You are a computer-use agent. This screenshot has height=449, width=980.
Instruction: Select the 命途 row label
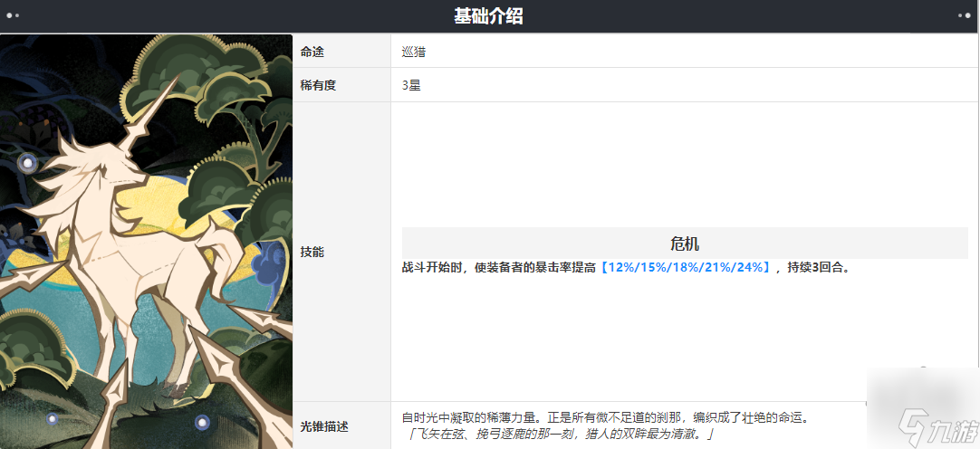pyautogui.click(x=312, y=52)
